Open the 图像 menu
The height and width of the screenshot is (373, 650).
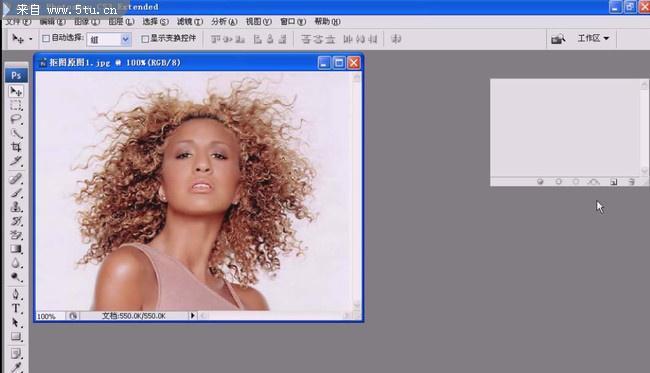[87, 22]
